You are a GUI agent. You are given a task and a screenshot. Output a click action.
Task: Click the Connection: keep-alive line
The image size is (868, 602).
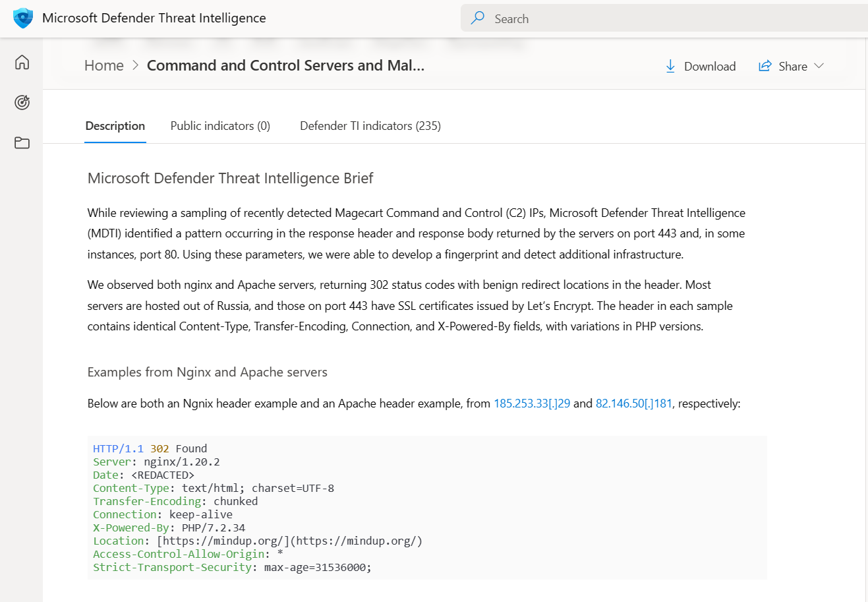click(x=163, y=514)
